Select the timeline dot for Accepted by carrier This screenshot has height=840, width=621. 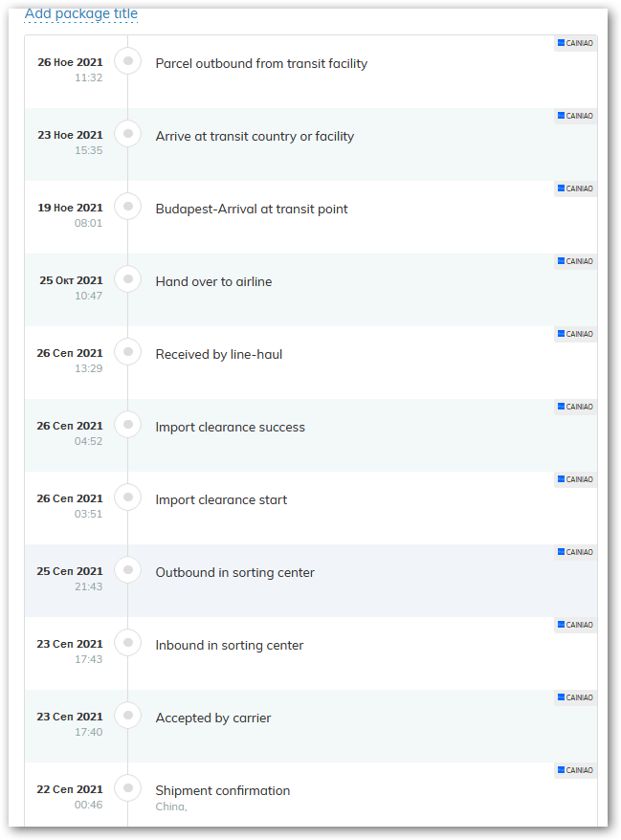(x=127, y=716)
